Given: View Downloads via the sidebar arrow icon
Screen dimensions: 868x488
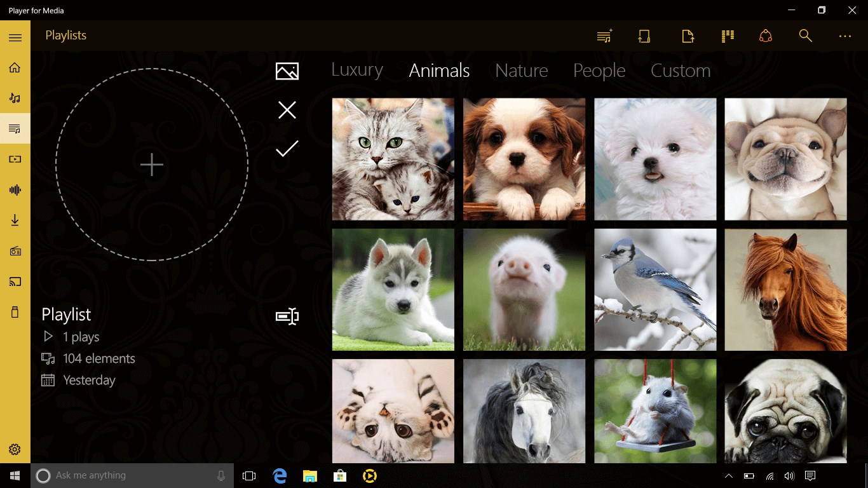Looking at the screenshot, I should [x=14, y=220].
